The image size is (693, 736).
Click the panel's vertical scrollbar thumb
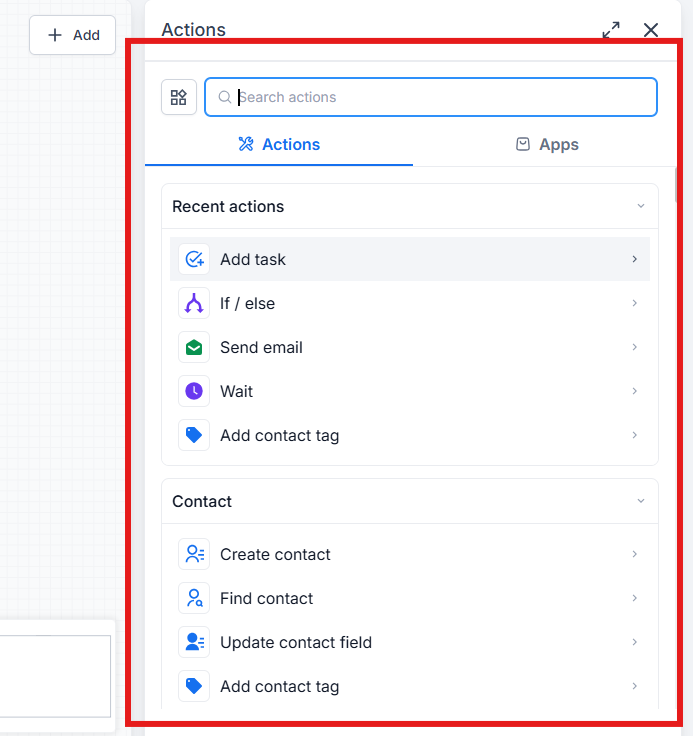[x=676, y=185]
